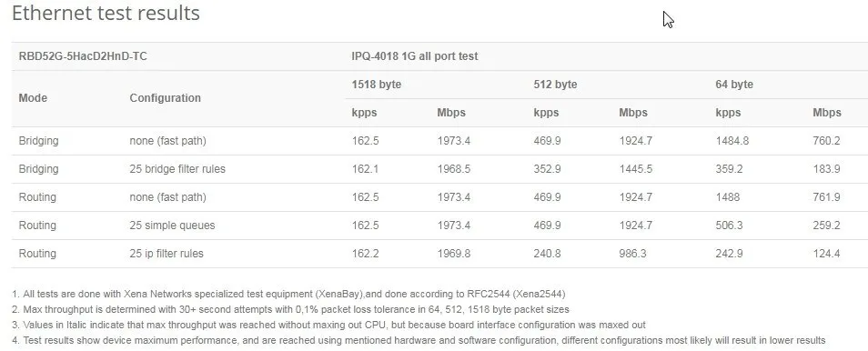
Task: Click the 1484.8 kpps value in Bridging row
Action: click(732, 141)
